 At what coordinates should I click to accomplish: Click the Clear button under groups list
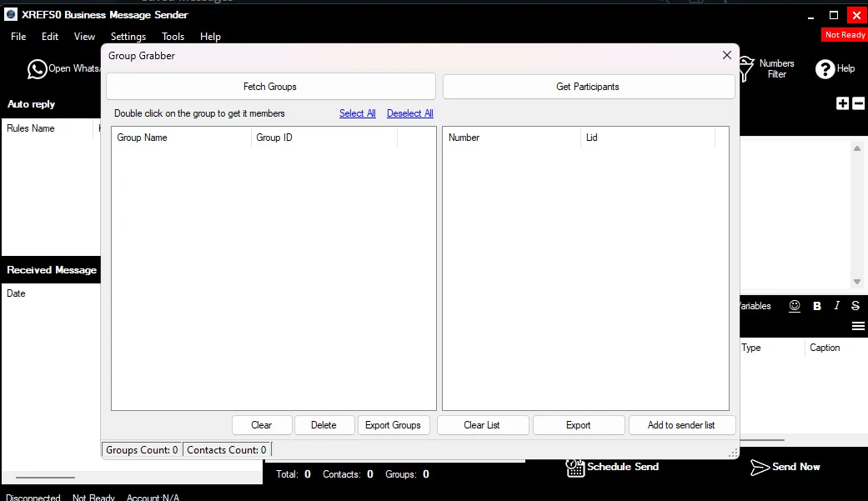(261, 425)
